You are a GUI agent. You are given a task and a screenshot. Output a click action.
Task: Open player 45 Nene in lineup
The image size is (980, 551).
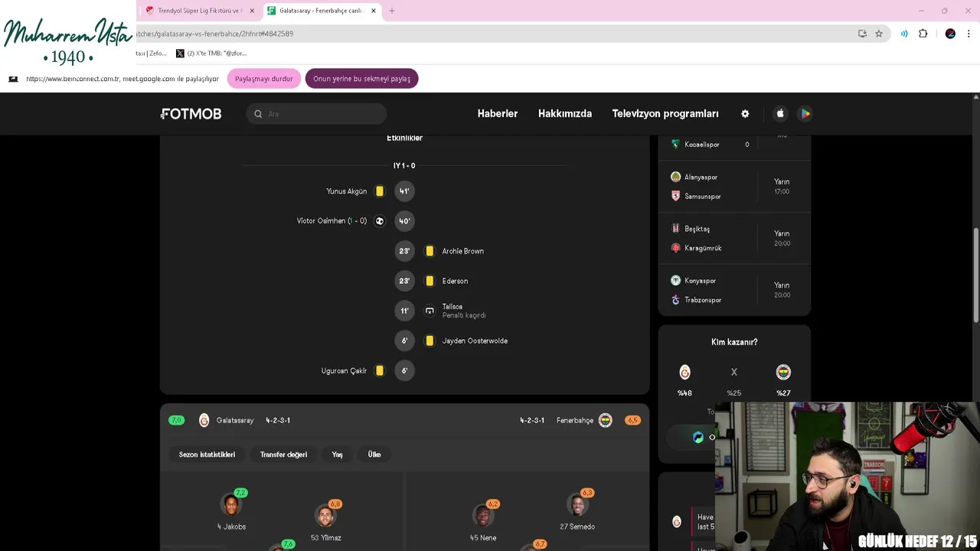[483, 522]
